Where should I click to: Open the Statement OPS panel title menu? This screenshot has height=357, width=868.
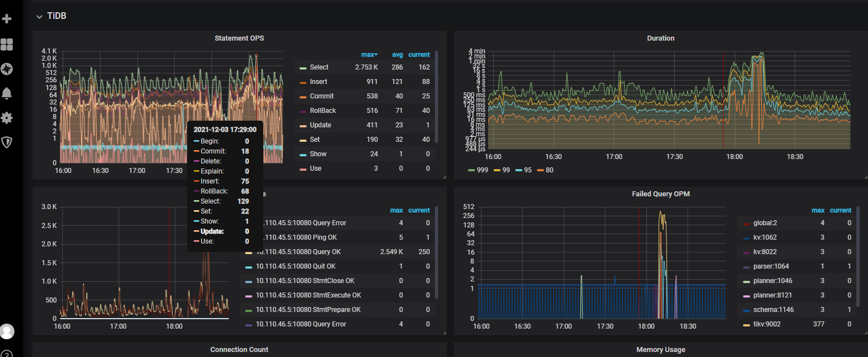[x=239, y=38]
